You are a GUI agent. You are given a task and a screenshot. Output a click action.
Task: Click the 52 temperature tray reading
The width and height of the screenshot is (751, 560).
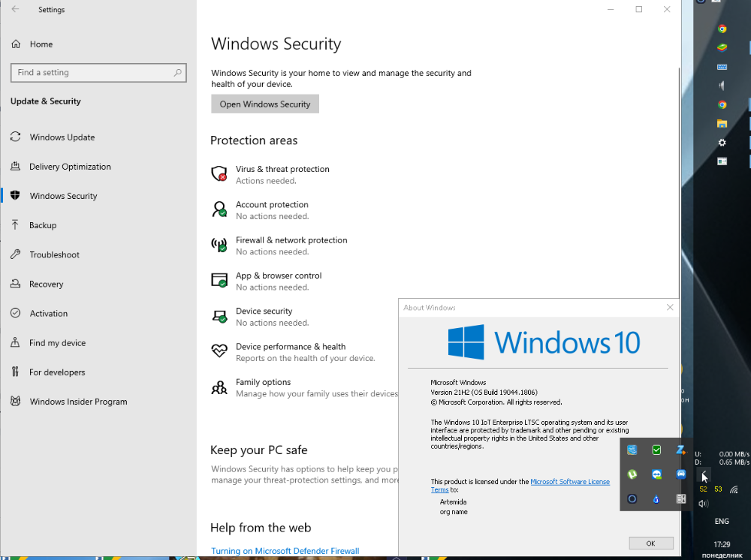[703, 489]
